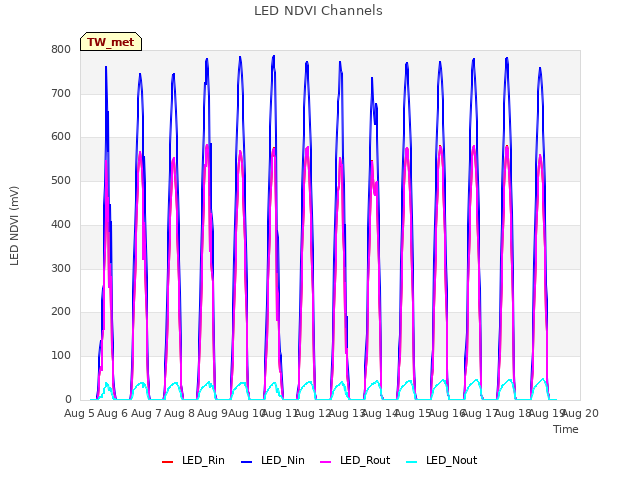Image resolution: width=640 pixels, height=480 pixels.
Task: Click the x-axis tick 'Aug 20'
Action: 580,413
